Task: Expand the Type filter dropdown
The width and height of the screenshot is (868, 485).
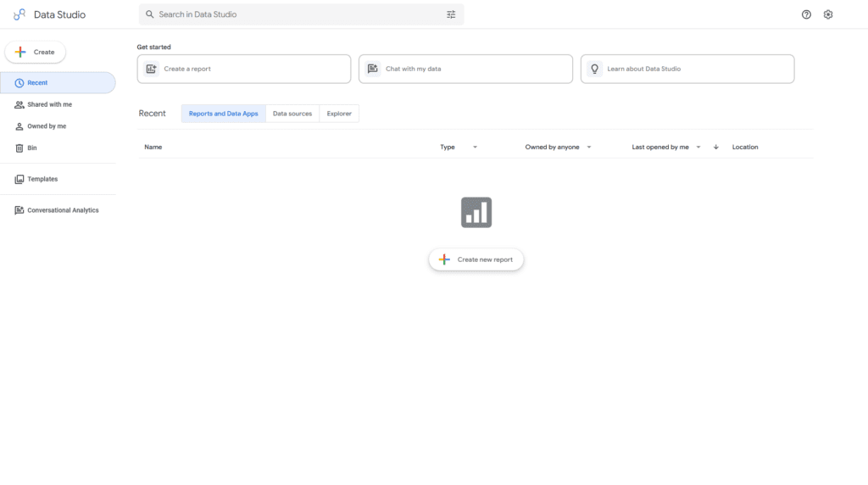Action: click(475, 148)
